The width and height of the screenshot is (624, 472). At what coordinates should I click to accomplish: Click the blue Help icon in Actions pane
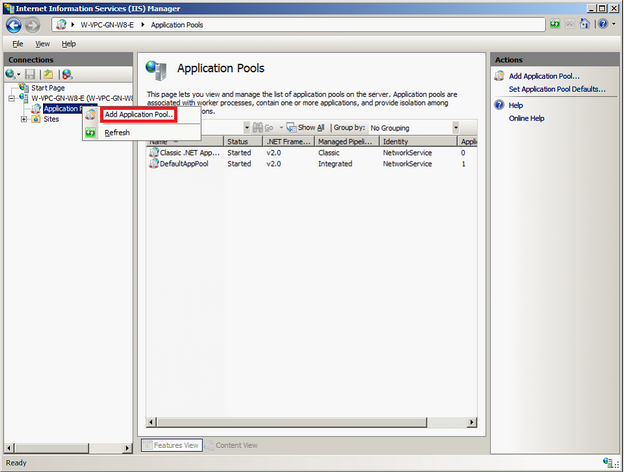tap(499, 105)
